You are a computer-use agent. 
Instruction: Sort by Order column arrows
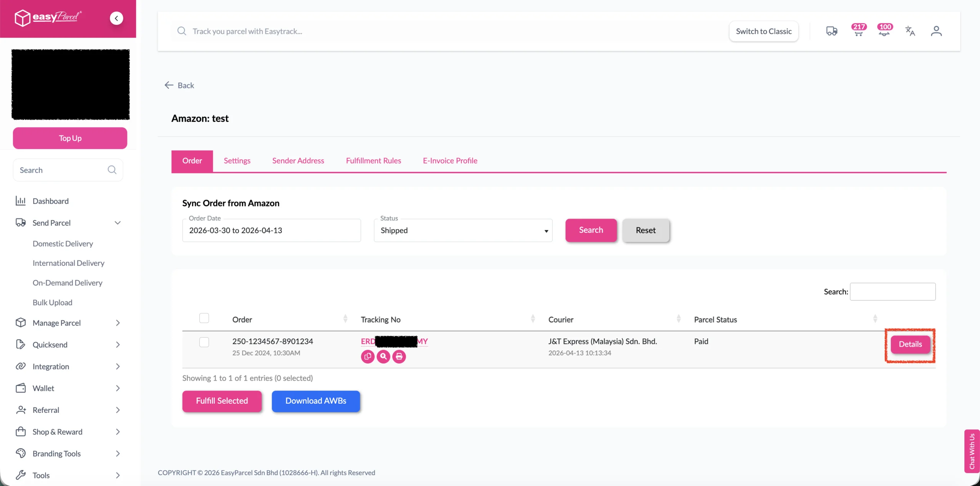point(345,319)
